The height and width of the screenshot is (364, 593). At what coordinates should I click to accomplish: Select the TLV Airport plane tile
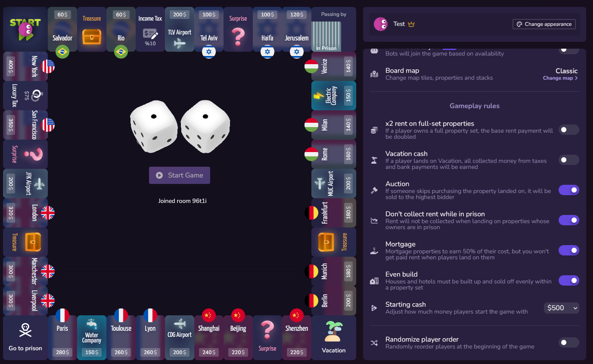pos(180,29)
